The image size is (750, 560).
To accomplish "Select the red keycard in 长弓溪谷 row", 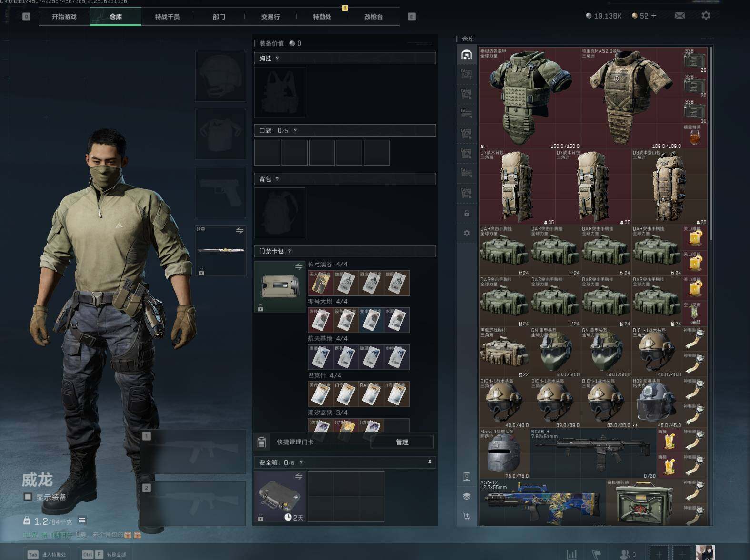I will pyautogui.click(x=320, y=283).
